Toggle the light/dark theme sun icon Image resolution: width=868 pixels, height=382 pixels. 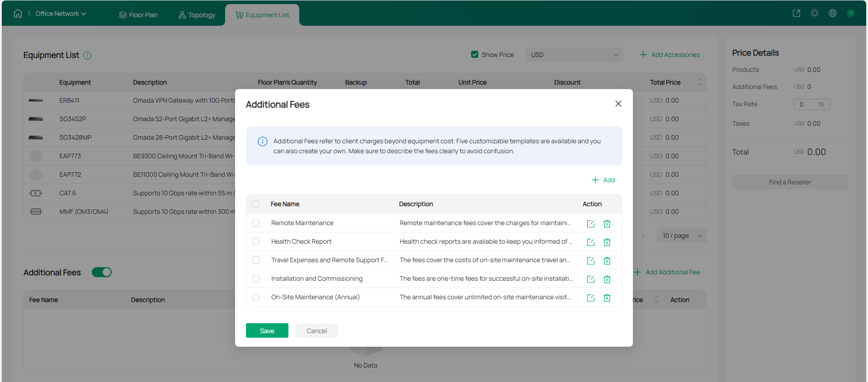pos(815,14)
